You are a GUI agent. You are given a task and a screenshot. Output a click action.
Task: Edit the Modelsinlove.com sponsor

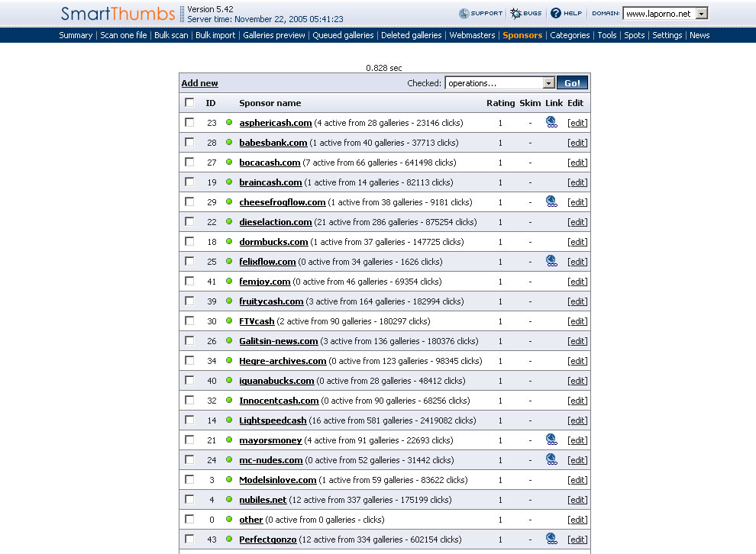(x=577, y=480)
